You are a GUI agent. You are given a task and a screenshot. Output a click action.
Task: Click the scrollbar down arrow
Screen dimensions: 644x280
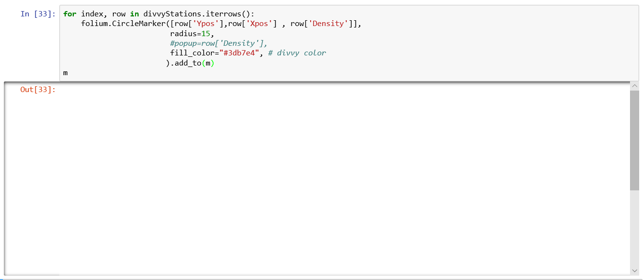coord(635,271)
